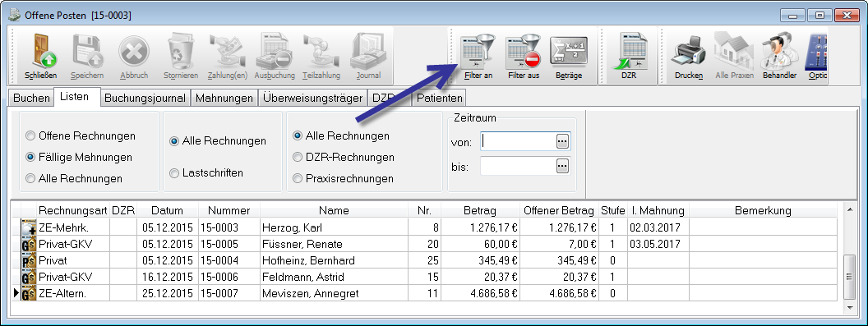The height and width of the screenshot is (326, 868).
Task: Click the Nummer column header
Action: (x=229, y=210)
